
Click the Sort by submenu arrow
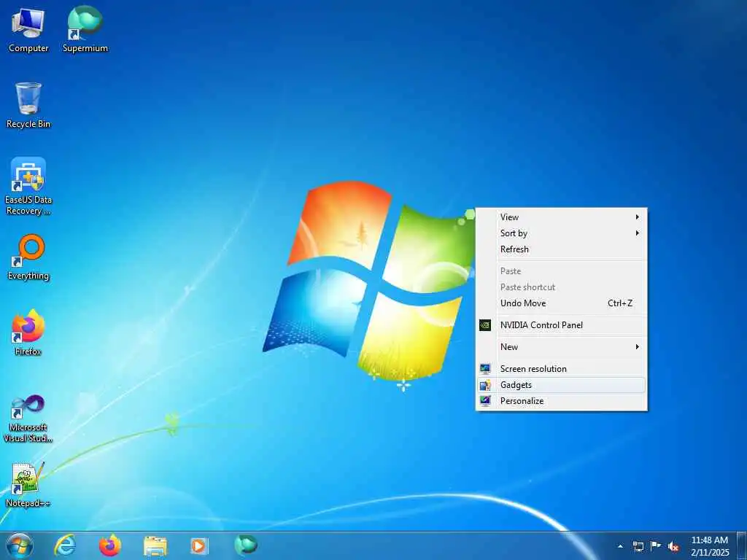pyautogui.click(x=638, y=233)
